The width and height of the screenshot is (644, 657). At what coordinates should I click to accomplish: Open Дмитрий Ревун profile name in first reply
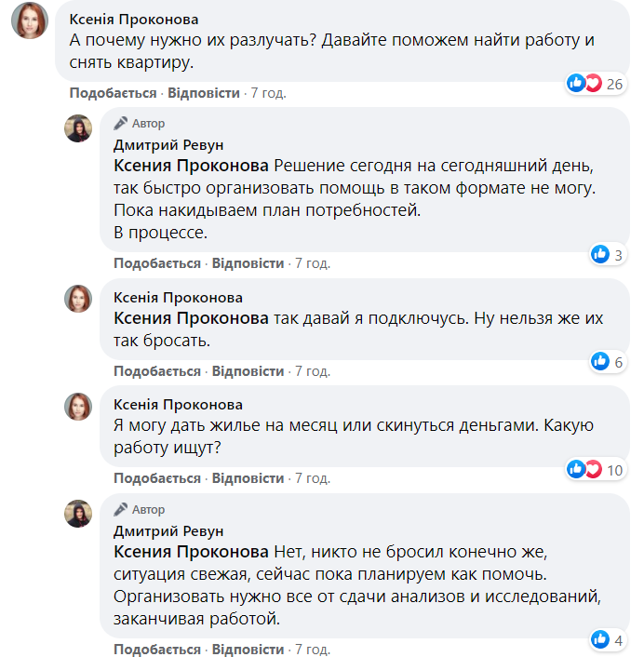168,144
